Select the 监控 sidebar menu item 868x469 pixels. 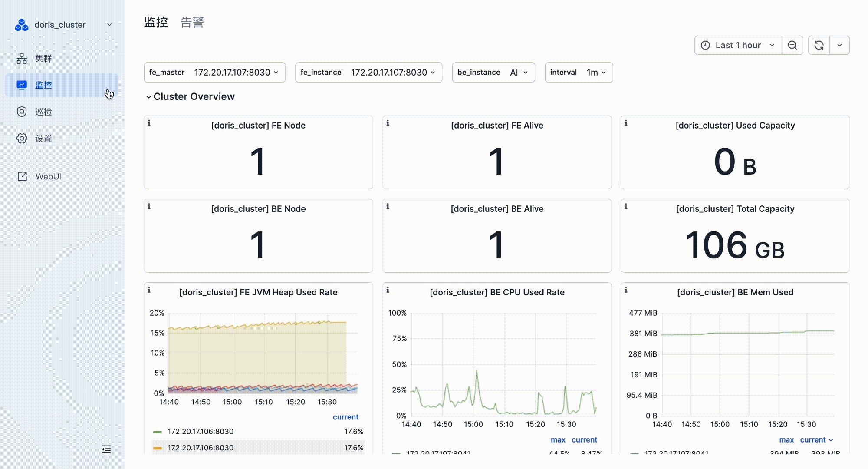click(x=62, y=85)
